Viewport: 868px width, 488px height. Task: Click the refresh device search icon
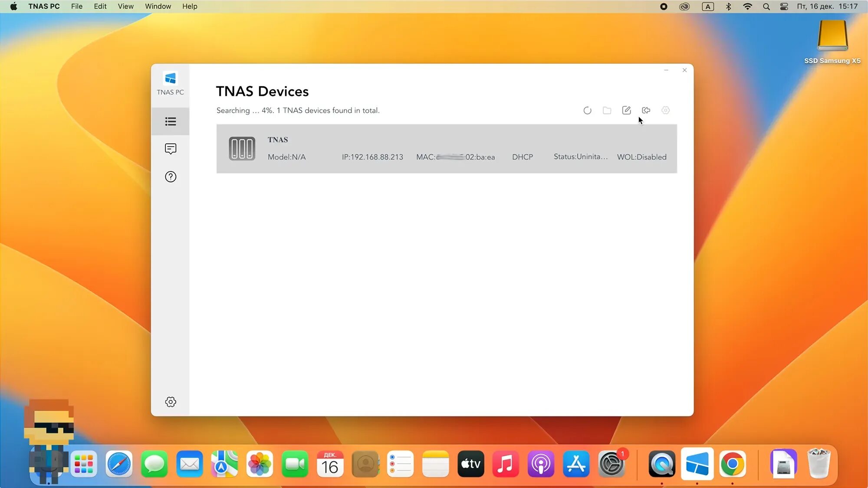(587, 111)
